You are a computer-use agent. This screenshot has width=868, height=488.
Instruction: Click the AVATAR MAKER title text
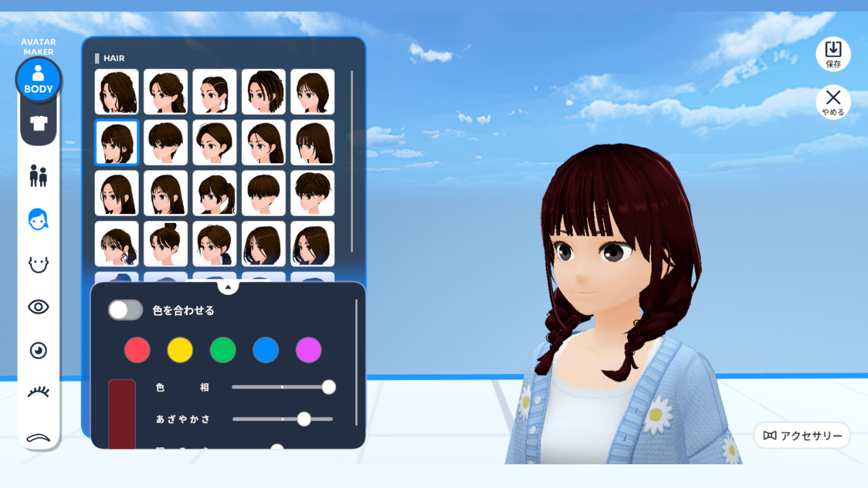click(x=39, y=47)
